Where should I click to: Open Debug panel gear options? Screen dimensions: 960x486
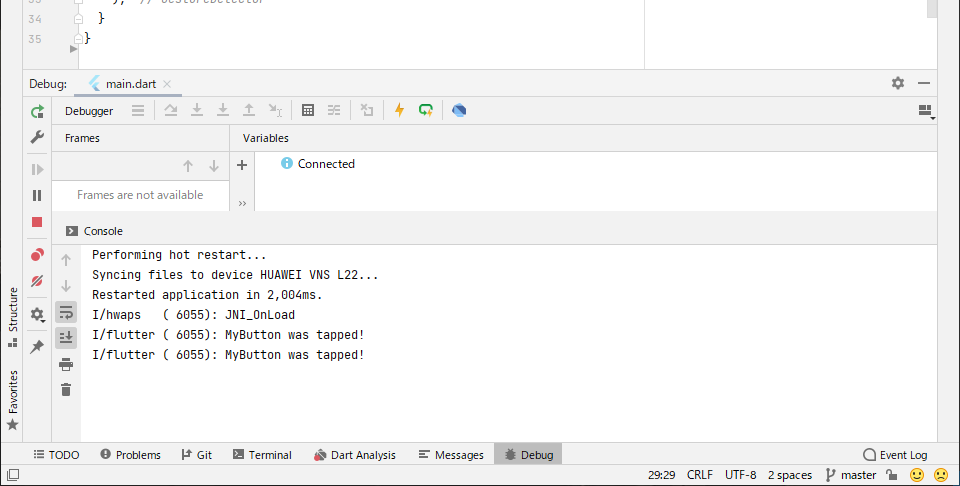898,83
